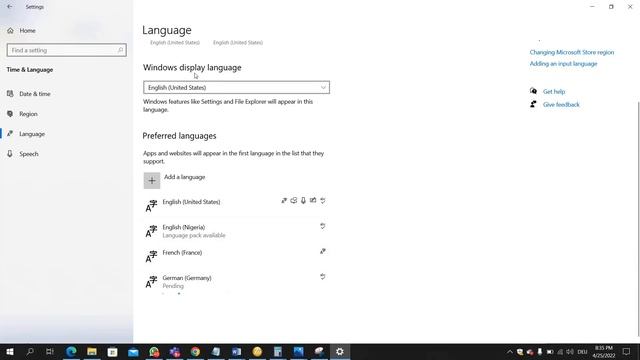Switch to the Settings gear taskbar icon

(x=340, y=351)
